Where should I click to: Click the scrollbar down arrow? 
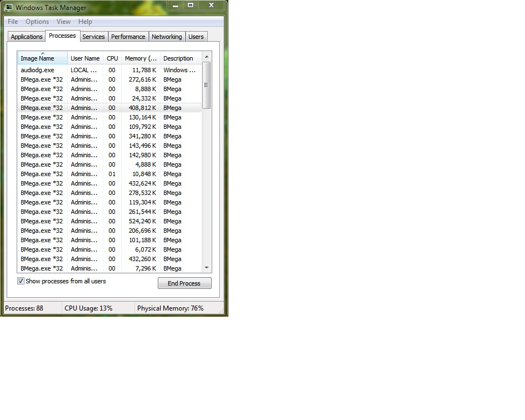coord(207,267)
